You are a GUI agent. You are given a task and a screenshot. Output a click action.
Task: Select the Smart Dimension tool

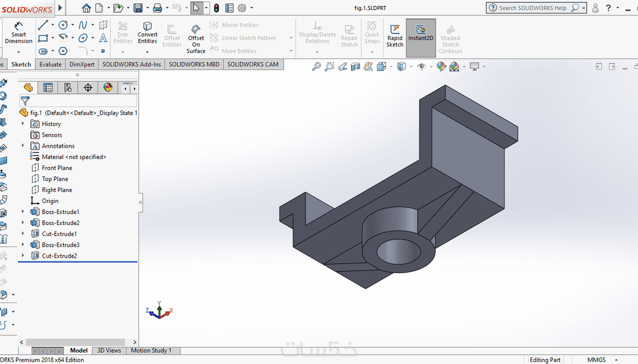(18, 33)
